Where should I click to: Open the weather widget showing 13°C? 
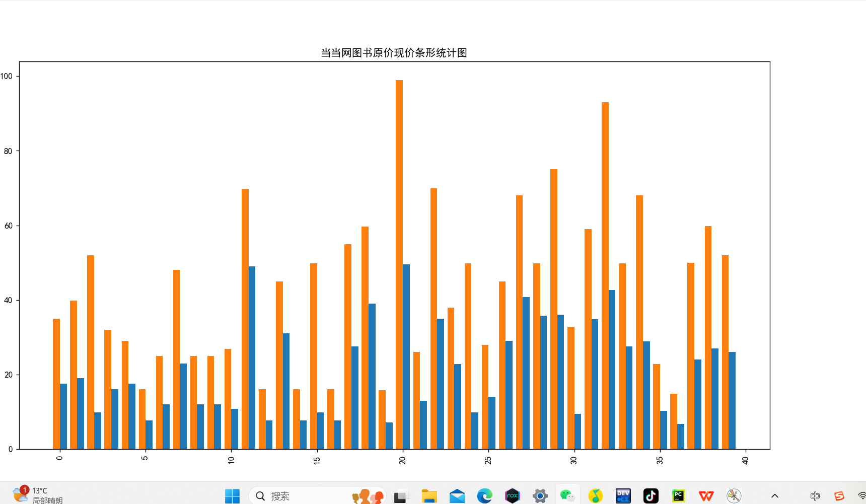tap(38, 495)
